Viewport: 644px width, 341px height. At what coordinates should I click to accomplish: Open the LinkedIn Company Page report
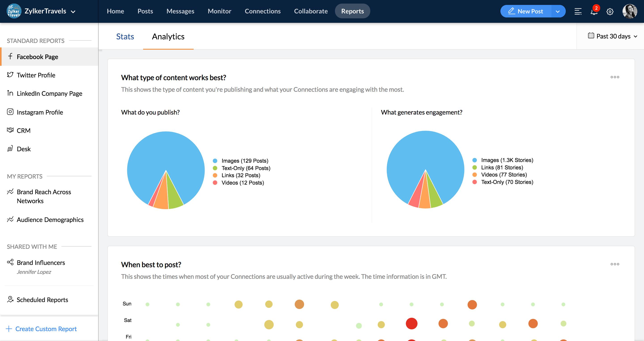coord(49,94)
